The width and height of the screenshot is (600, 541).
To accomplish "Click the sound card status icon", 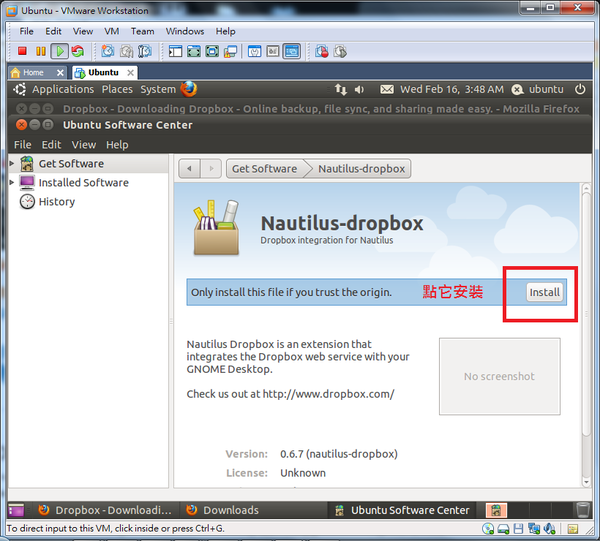I will [x=549, y=529].
